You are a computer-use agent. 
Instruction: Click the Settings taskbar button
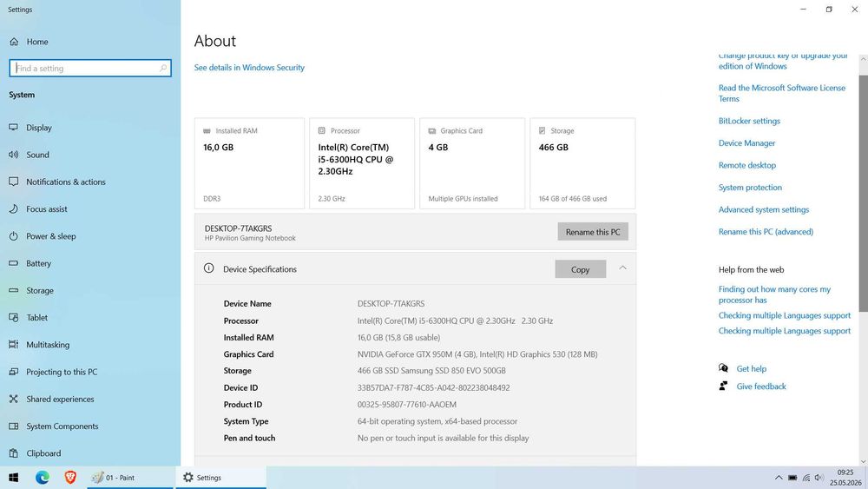[220, 478]
